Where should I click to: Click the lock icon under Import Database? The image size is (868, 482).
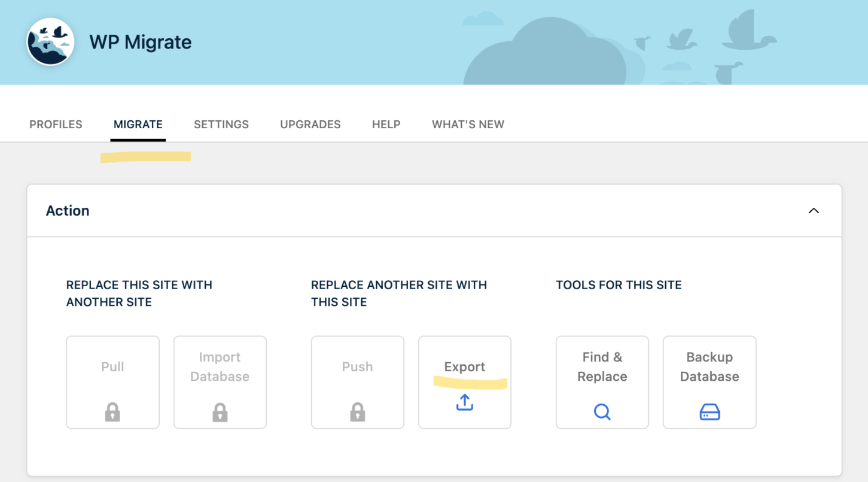tap(220, 412)
